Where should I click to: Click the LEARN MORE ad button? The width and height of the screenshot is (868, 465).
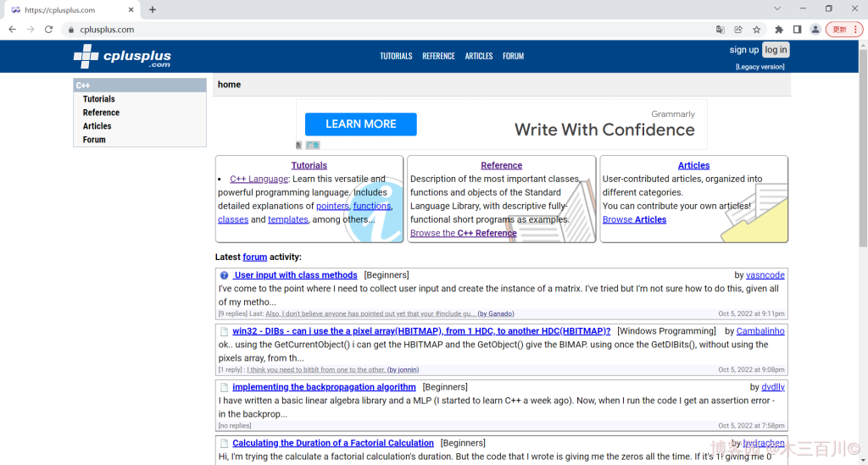point(360,124)
